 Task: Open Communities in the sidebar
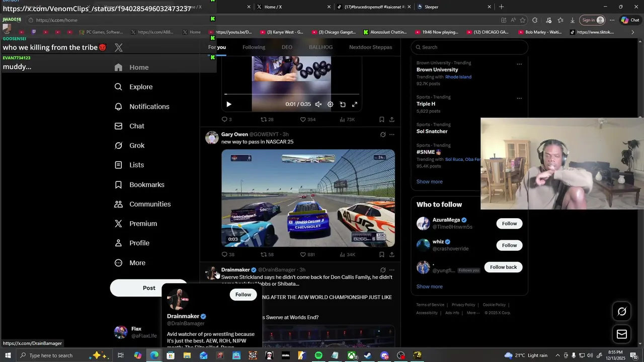tap(142, 204)
